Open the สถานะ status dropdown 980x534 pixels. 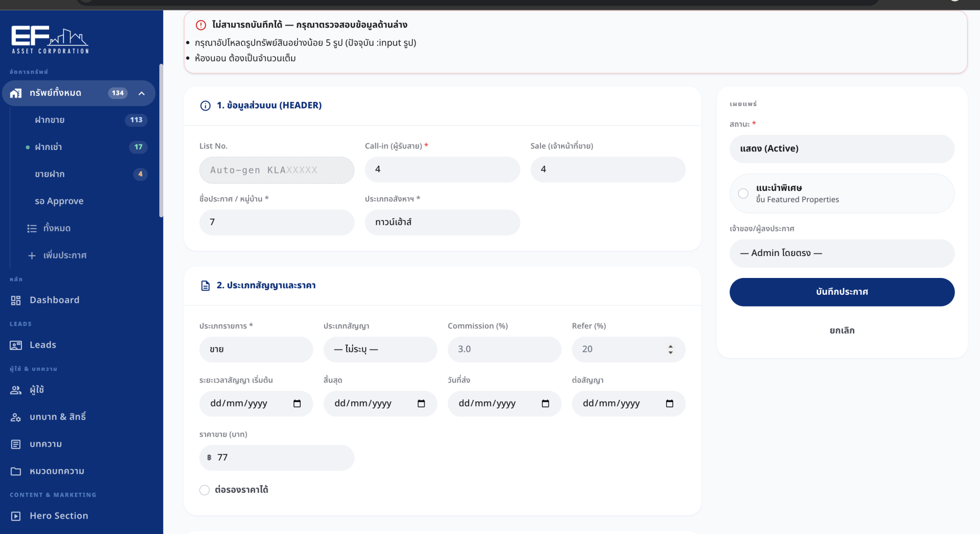click(841, 149)
